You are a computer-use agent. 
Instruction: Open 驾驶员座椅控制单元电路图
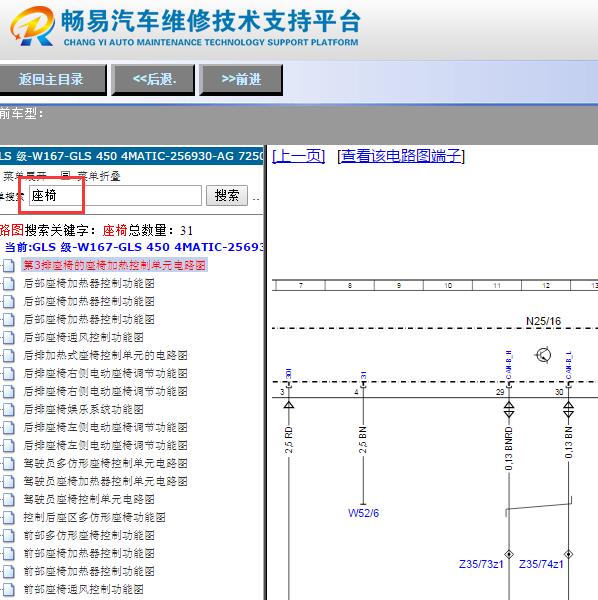pyautogui.click(x=89, y=499)
